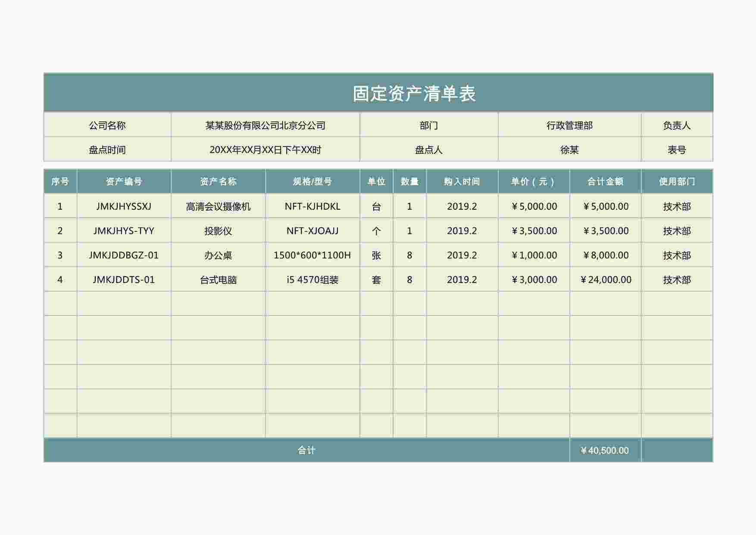
Task: Select the 办公桌 cell
Action: [219, 255]
